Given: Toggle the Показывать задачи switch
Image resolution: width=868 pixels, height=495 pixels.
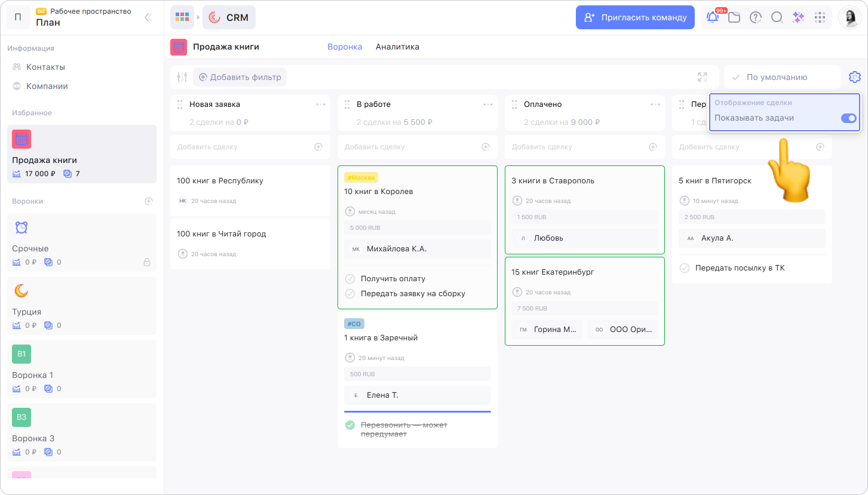Looking at the screenshot, I should point(848,118).
